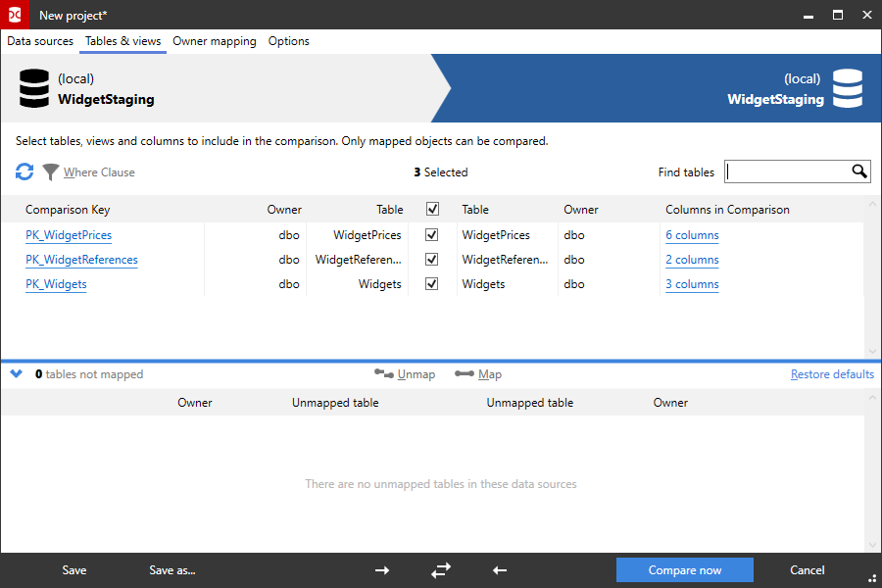Viewport: 882px width, 588px height.
Task: Open the Where Clause filter funnel
Action: pos(49,171)
